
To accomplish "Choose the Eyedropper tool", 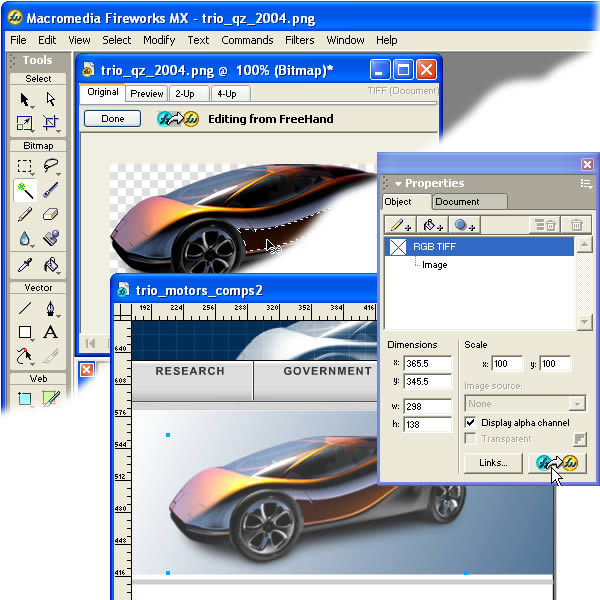I will pos(25,265).
